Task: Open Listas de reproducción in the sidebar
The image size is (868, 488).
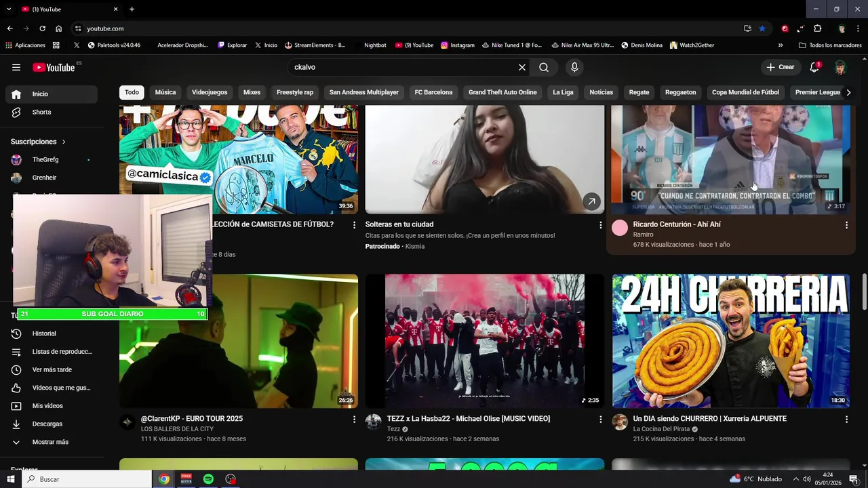Action: (x=52, y=352)
